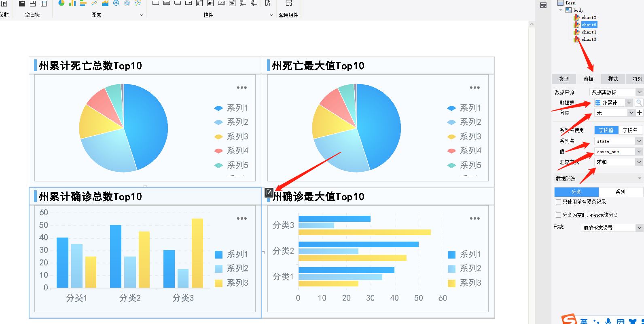Open options menu of top-left pie chart

pyautogui.click(x=242, y=88)
